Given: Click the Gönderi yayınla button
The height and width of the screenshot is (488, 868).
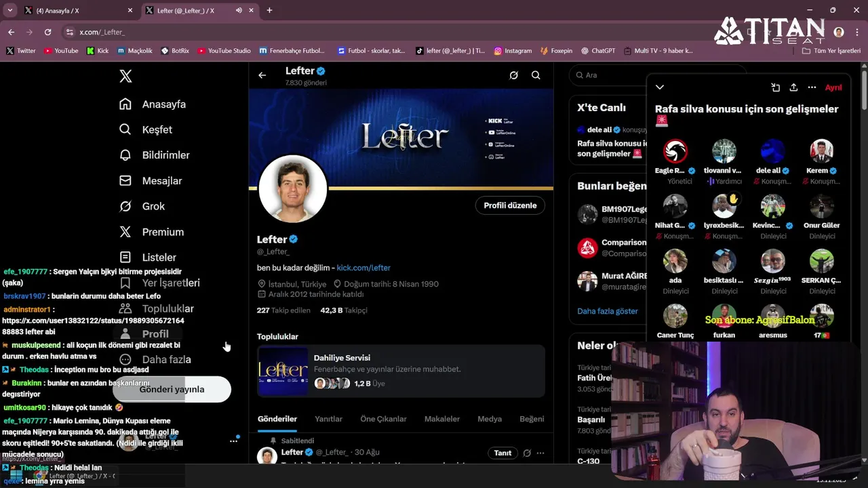Looking at the screenshot, I should [x=172, y=389].
